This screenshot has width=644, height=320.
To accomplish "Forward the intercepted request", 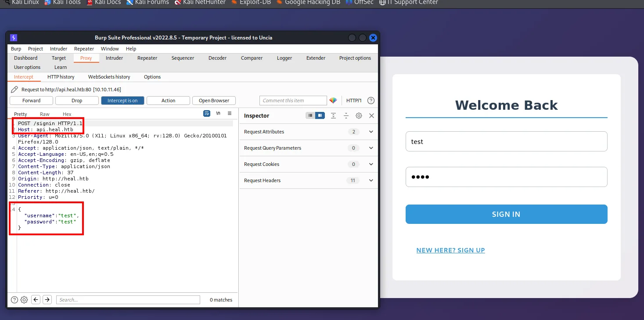I will (x=32, y=101).
